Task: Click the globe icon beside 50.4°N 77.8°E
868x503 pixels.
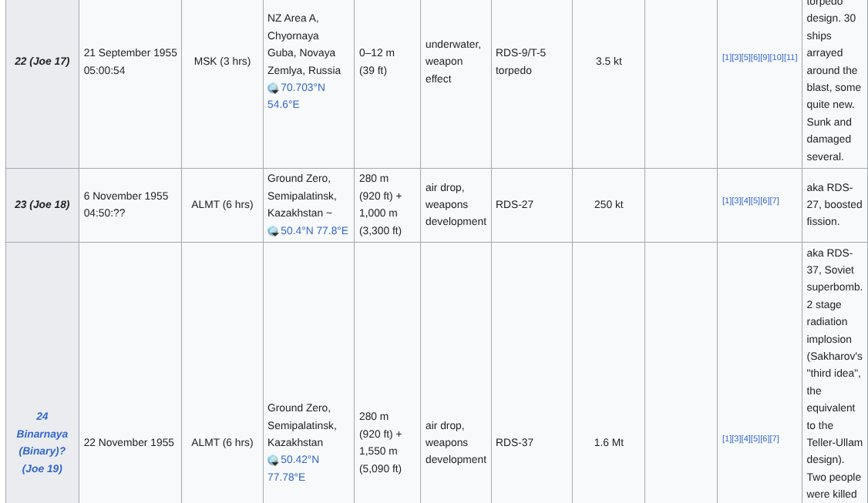Action: pos(273,231)
